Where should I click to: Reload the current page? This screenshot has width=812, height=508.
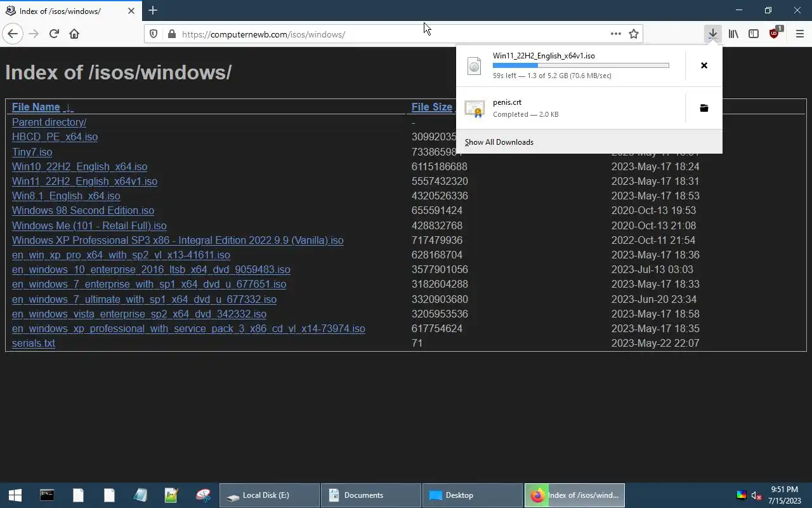54,34
